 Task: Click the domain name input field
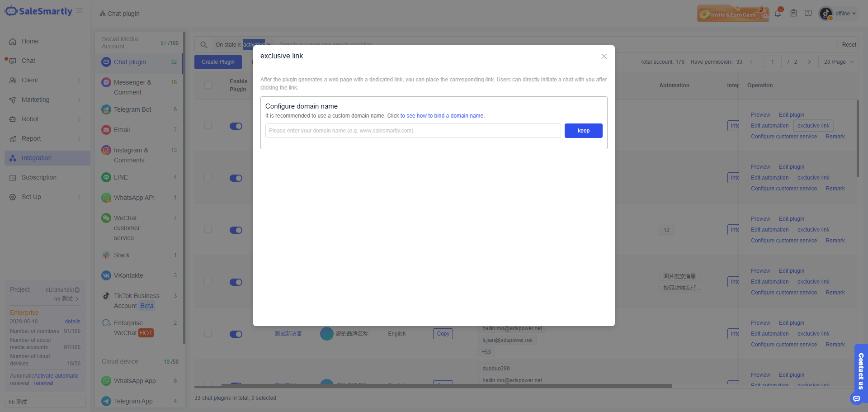point(413,131)
